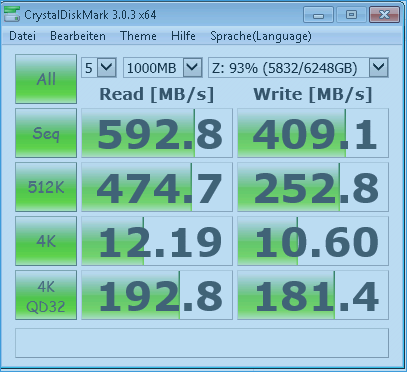Click the CrystalDiskMark title bar app icon
Screen dimensions: 407x372
[12, 14]
